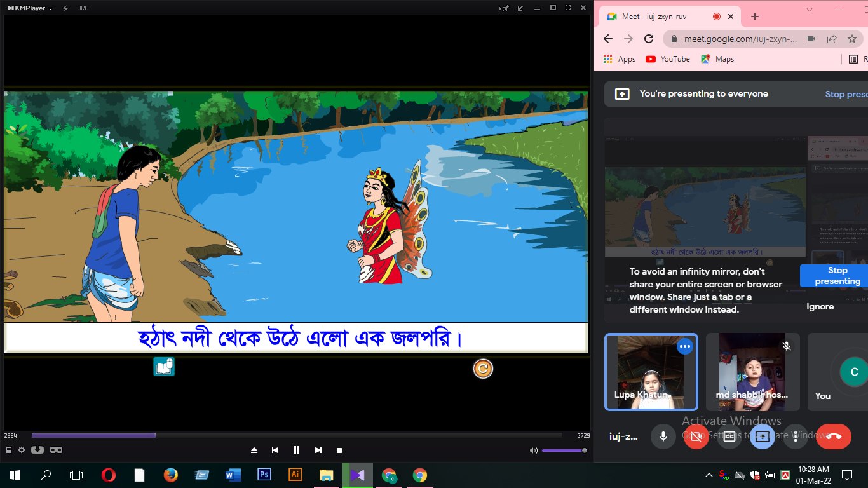The height and width of the screenshot is (488, 868).
Task: Click the teal book icon below the video
Action: pyautogui.click(x=164, y=367)
